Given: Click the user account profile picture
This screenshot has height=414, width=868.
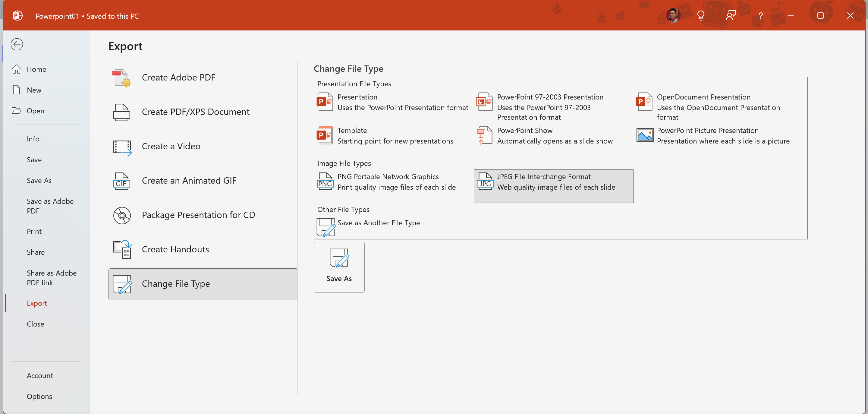Looking at the screenshot, I should tap(673, 15).
